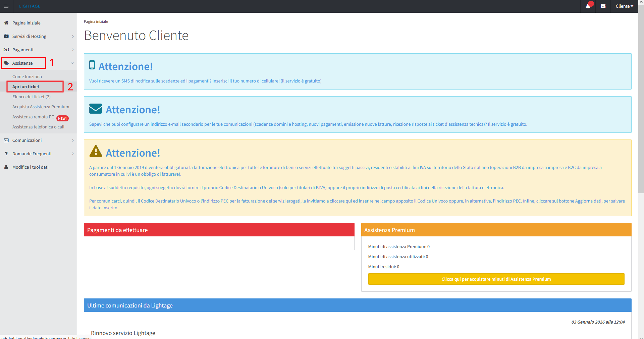Expand the Servizi di Hosting chevron

click(x=73, y=36)
